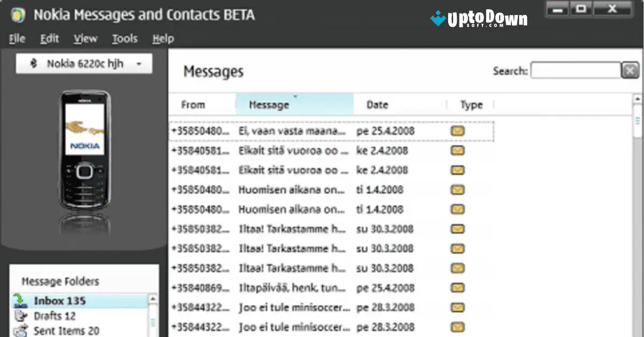
Task: Click the Inbox folder icon
Action: point(20,301)
